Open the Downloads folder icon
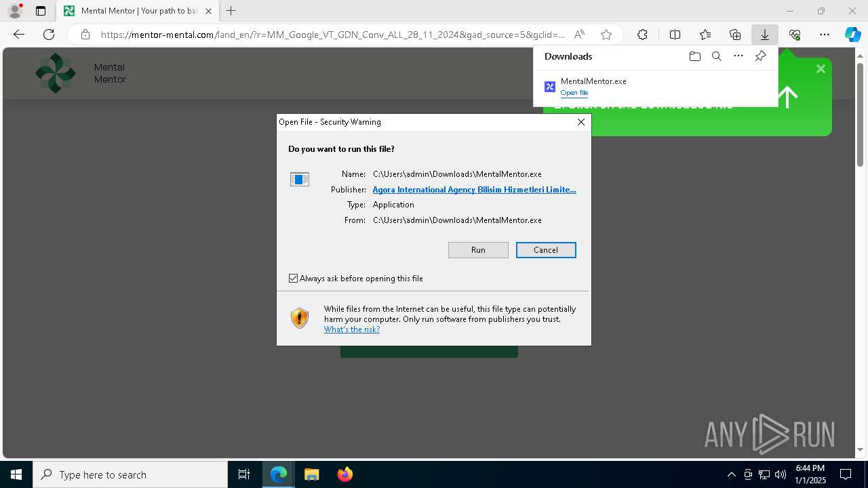This screenshot has width=868, height=488. click(x=694, y=56)
